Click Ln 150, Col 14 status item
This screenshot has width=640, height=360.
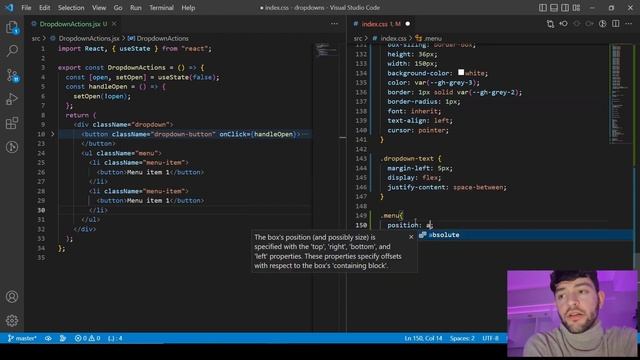(423, 338)
